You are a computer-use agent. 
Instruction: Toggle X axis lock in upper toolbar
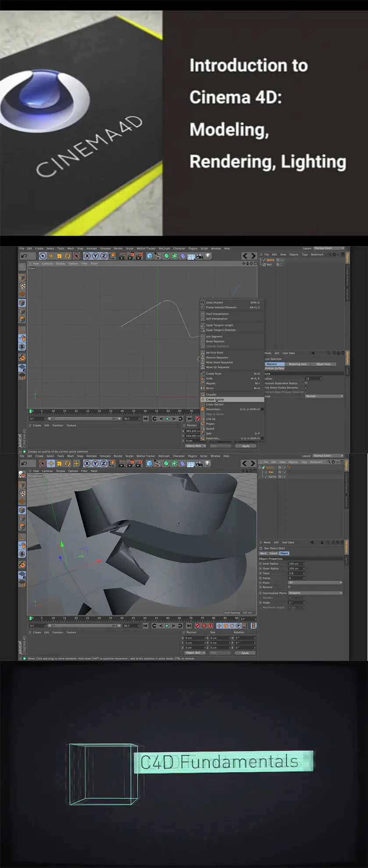(x=87, y=256)
